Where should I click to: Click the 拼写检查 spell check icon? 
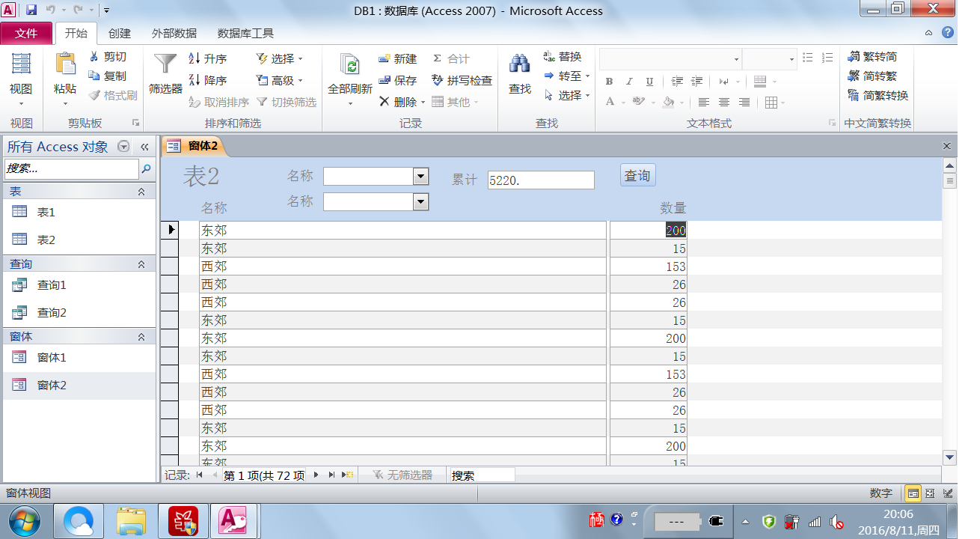tap(438, 80)
